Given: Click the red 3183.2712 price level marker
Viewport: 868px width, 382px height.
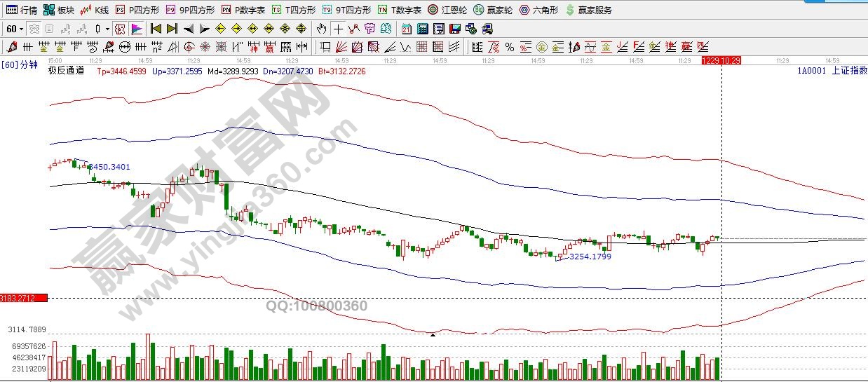Looking at the screenshot, I should (24, 298).
